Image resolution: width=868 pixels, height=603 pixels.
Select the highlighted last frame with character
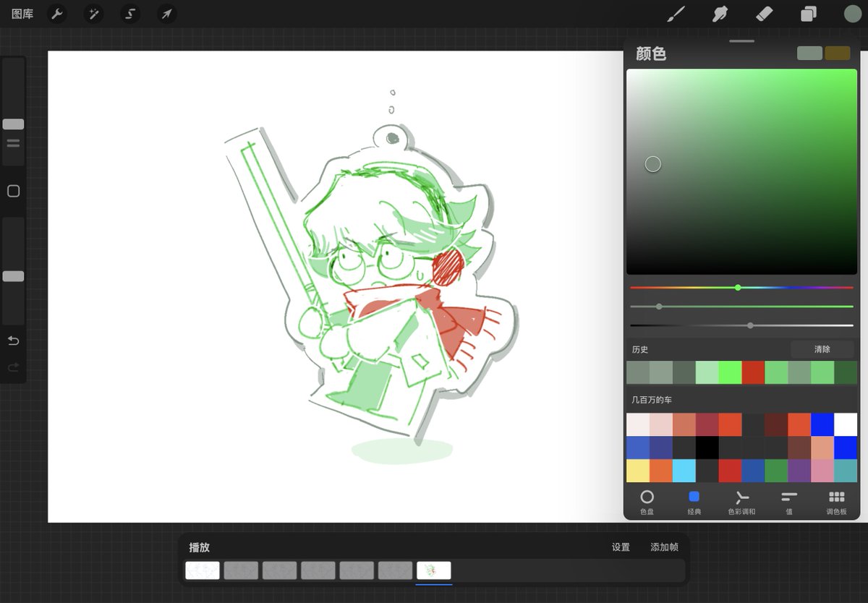(x=433, y=570)
